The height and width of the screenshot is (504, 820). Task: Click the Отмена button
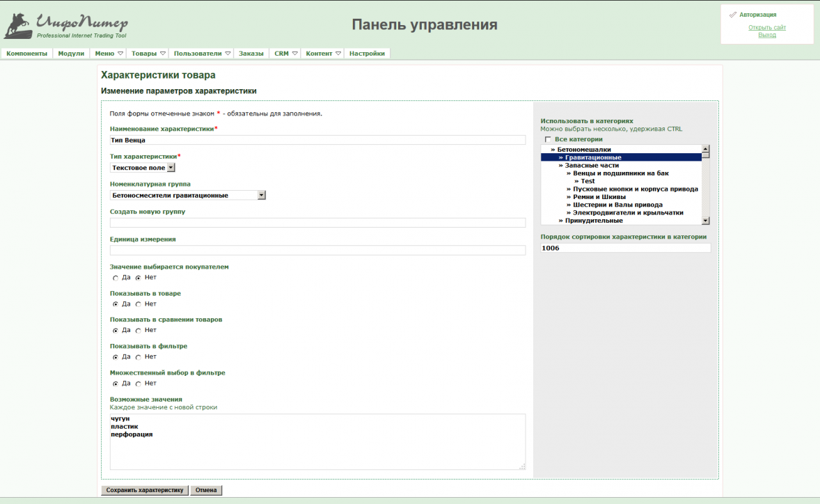206,490
